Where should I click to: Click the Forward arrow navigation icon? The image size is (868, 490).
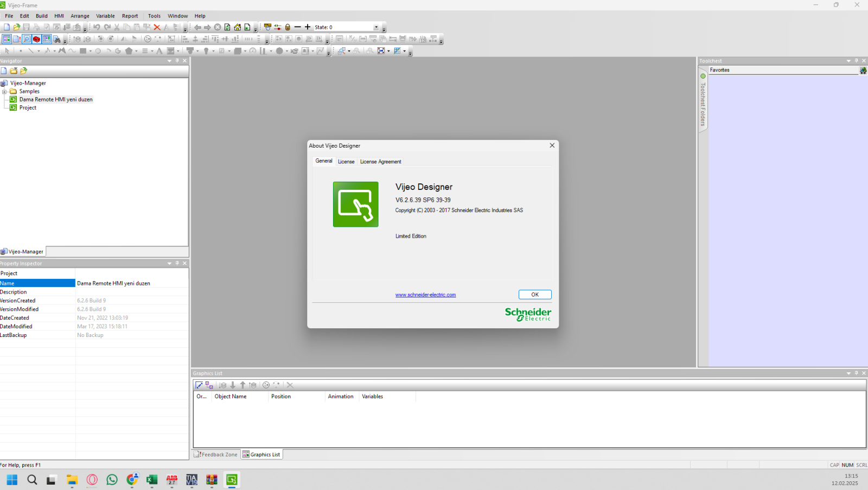(207, 27)
